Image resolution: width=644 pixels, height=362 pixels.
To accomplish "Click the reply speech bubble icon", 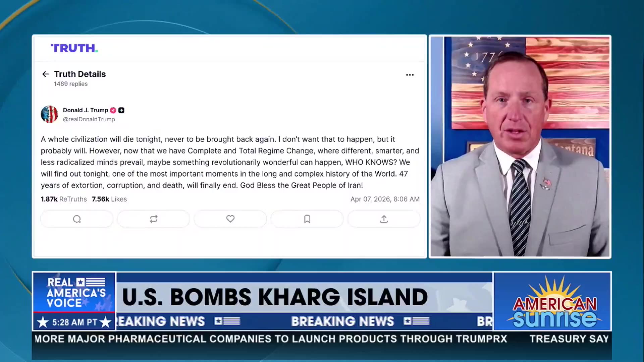I will point(77,219).
